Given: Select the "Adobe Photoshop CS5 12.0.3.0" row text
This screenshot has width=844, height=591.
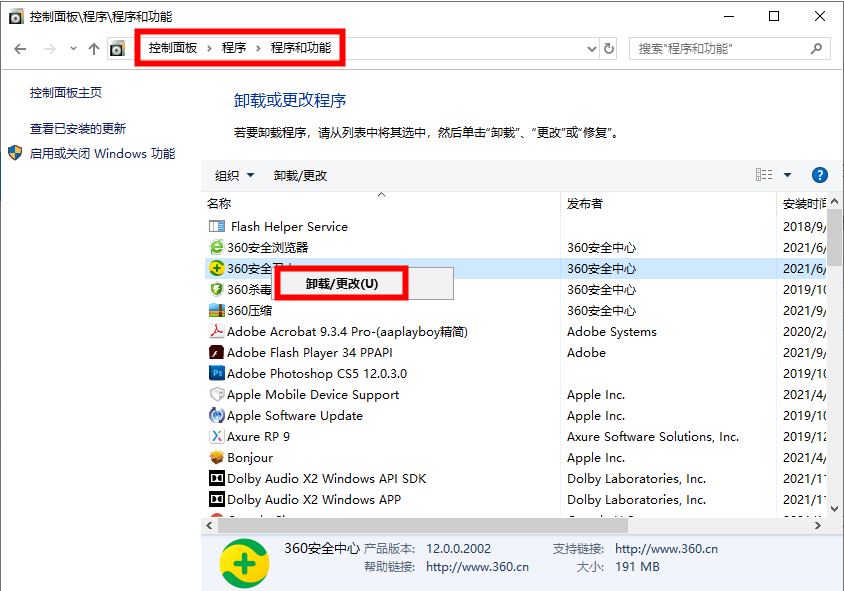Looking at the screenshot, I should 317,374.
